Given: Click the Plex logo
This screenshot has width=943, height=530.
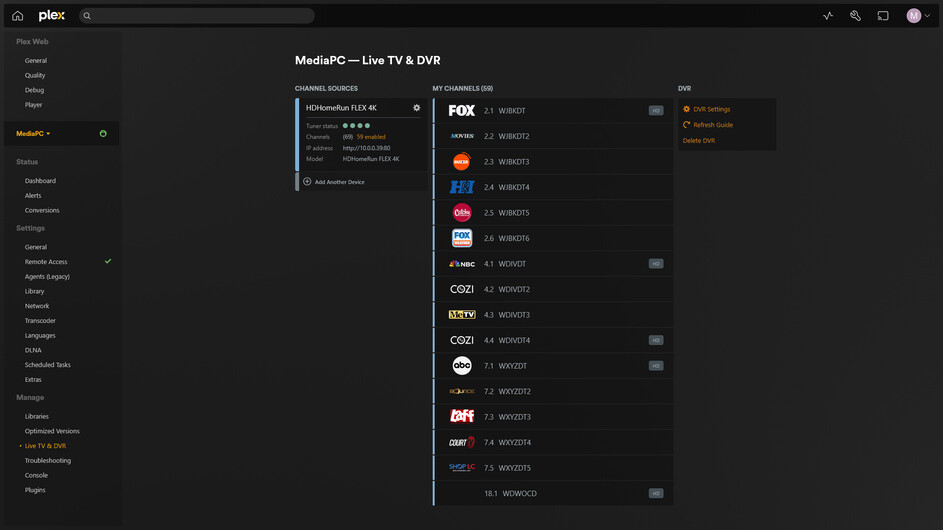Looking at the screenshot, I should pos(52,16).
